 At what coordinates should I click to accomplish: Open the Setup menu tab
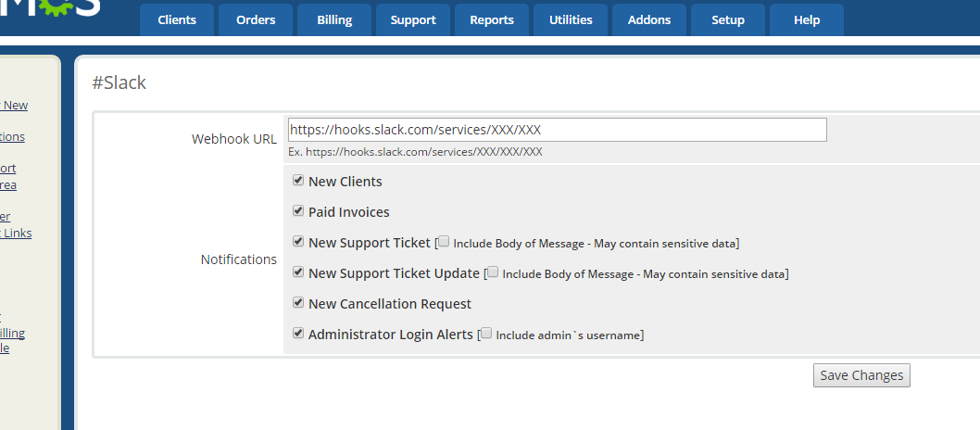728,19
